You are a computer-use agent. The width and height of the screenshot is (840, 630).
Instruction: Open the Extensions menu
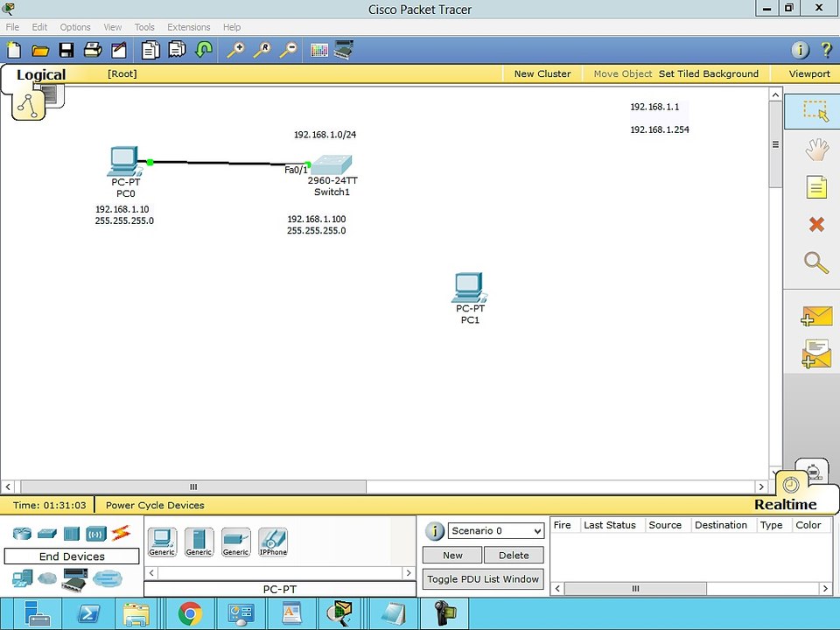(189, 27)
